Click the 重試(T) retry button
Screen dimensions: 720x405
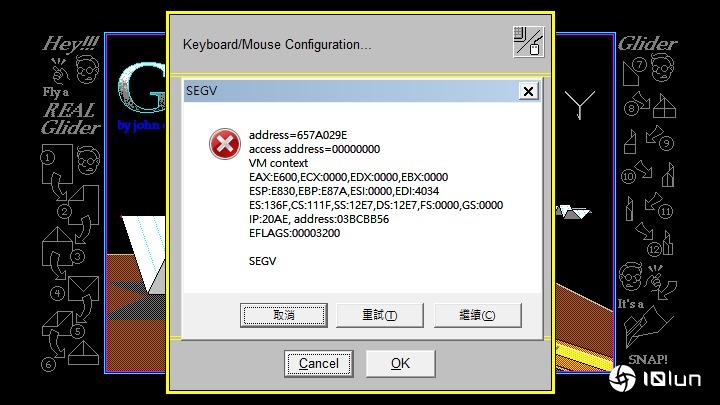coord(380,315)
